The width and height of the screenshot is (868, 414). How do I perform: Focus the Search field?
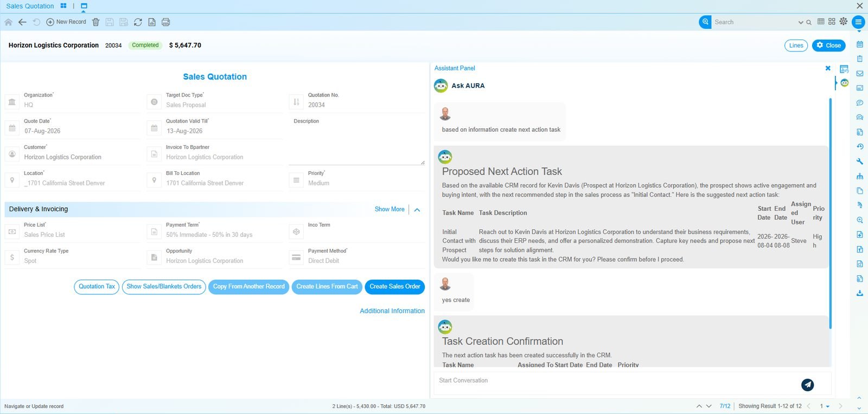point(754,22)
